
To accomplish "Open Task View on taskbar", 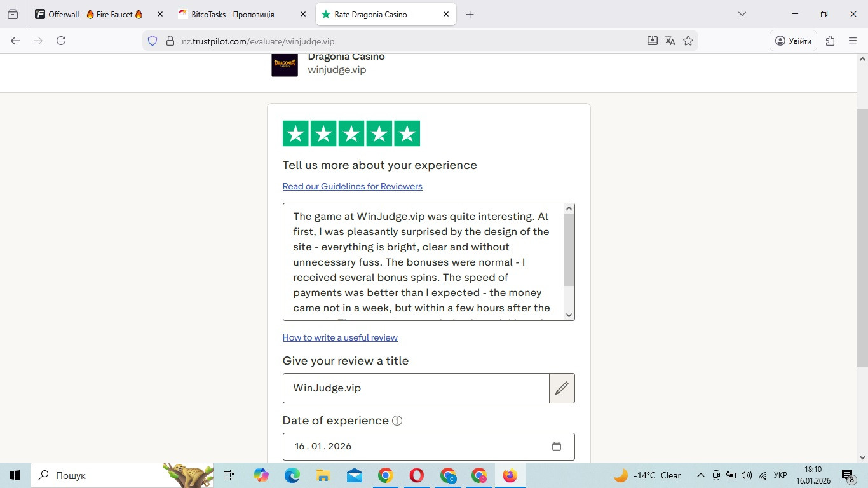I will tap(229, 475).
